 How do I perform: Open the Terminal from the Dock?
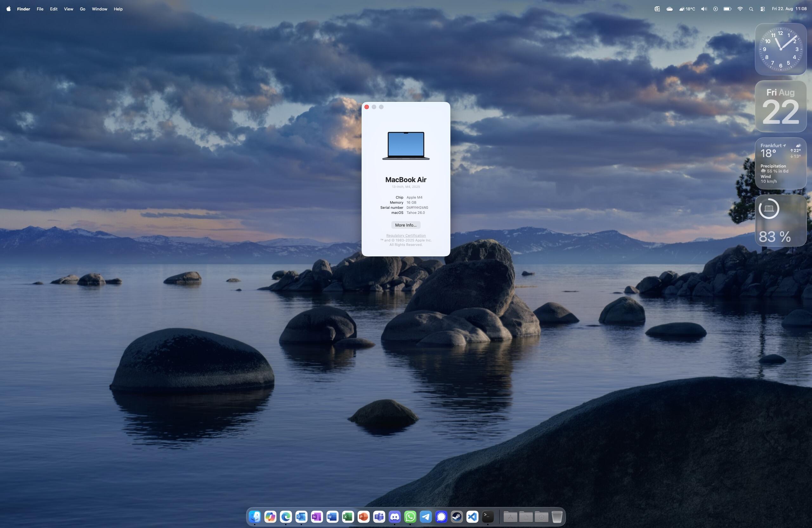(488, 516)
